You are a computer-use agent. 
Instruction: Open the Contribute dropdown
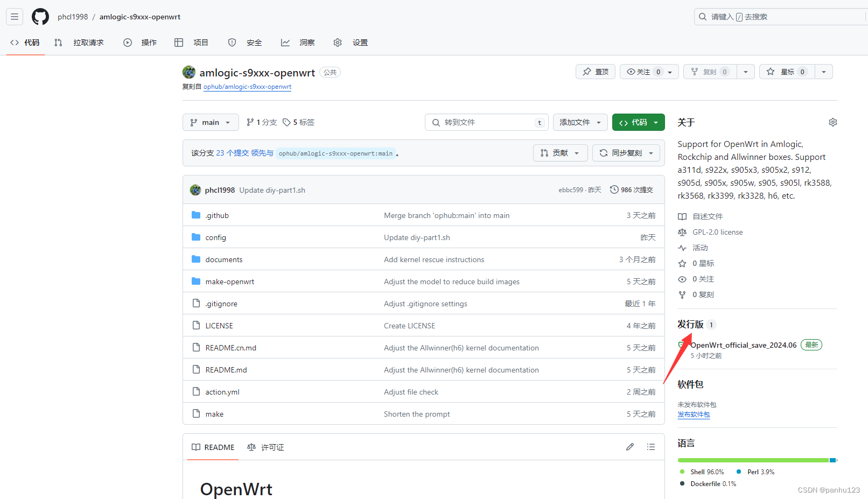559,153
